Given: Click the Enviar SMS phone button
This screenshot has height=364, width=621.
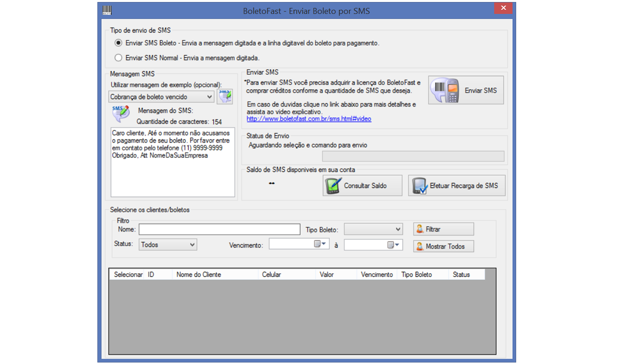Looking at the screenshot, I should tap(466, 90).
